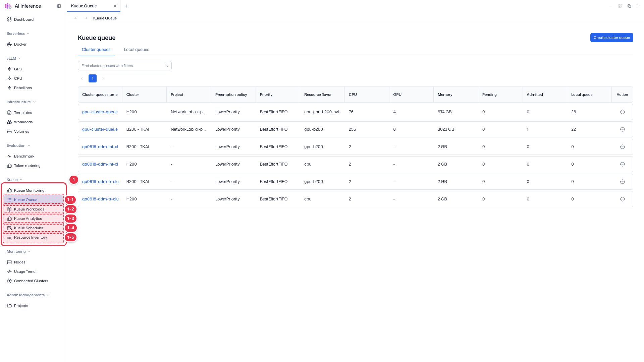Viewport: 644px width, 362px height.
Task: Open the Docker serverless page
Action: click(x=17, y=44)
